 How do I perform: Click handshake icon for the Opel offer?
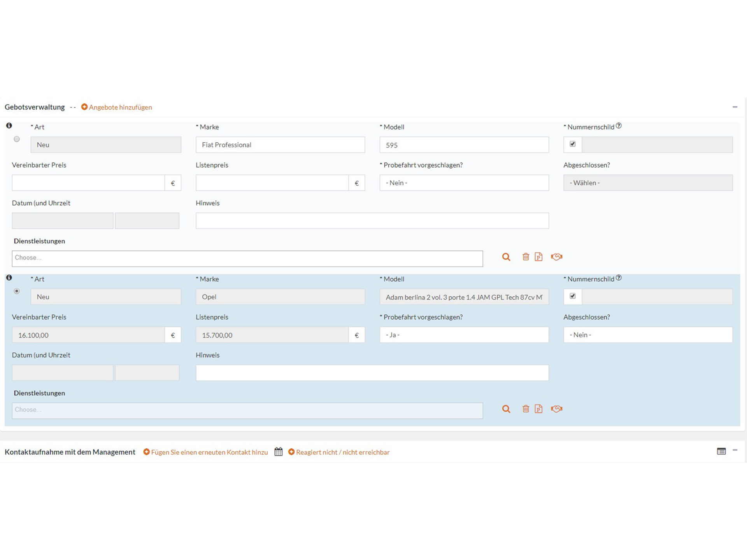point(557,409)
